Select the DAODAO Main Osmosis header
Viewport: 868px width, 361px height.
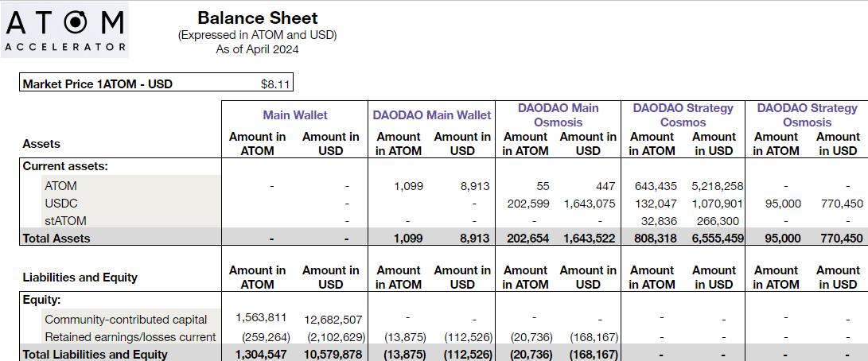[x=558, y=115]
